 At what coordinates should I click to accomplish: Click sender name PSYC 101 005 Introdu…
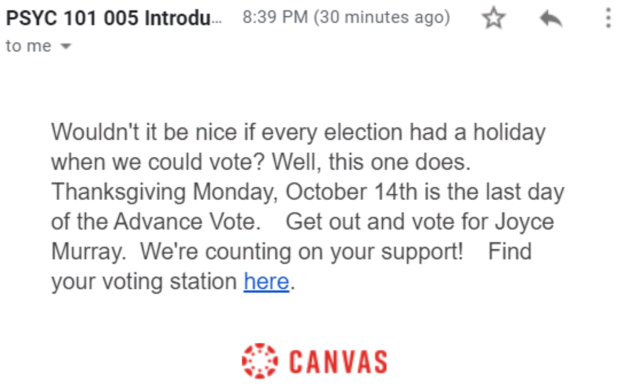114,18
